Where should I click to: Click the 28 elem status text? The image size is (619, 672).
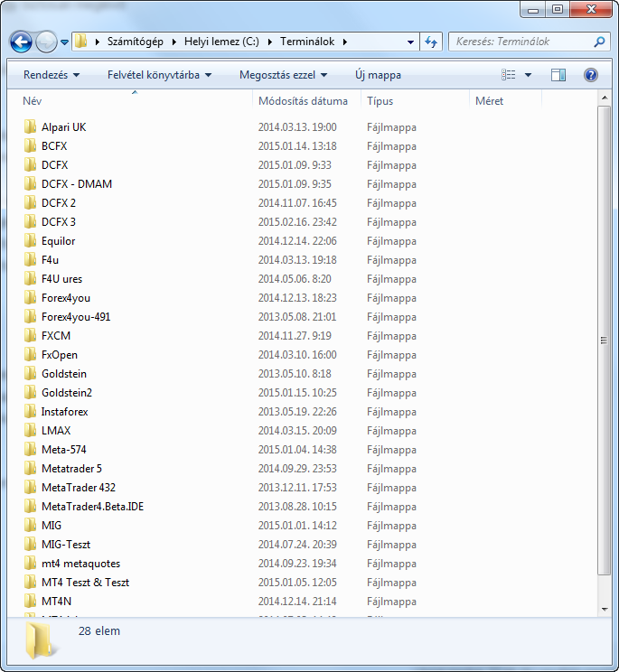(x=99, y=631)
